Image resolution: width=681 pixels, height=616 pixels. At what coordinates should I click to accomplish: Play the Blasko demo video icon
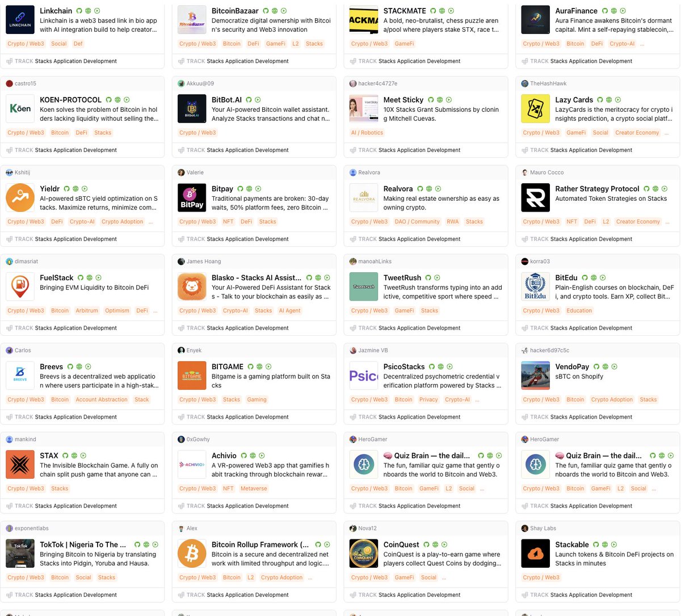(327, 278)
